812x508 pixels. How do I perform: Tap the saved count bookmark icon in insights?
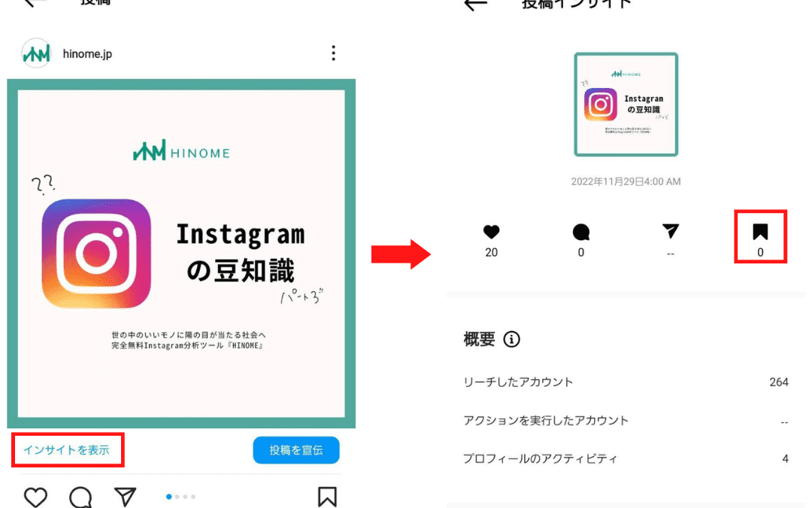(759, 232)
